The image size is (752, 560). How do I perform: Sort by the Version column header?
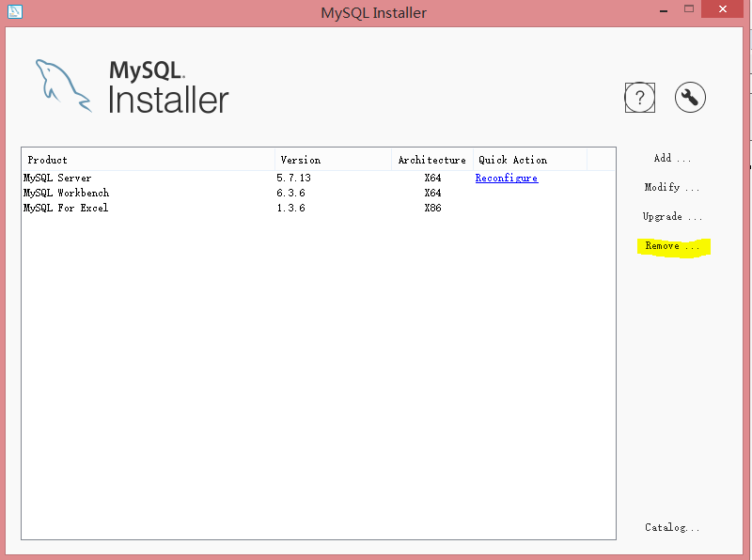pyautogui.click(x=334, y=160)
